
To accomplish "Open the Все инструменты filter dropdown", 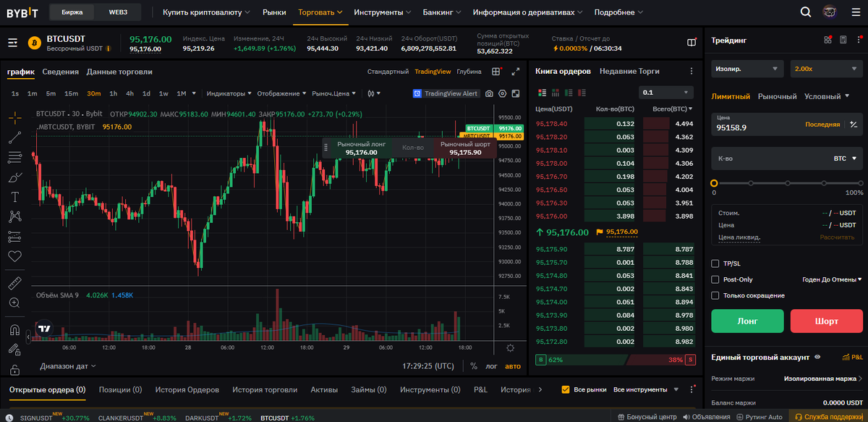I will 646,389.
